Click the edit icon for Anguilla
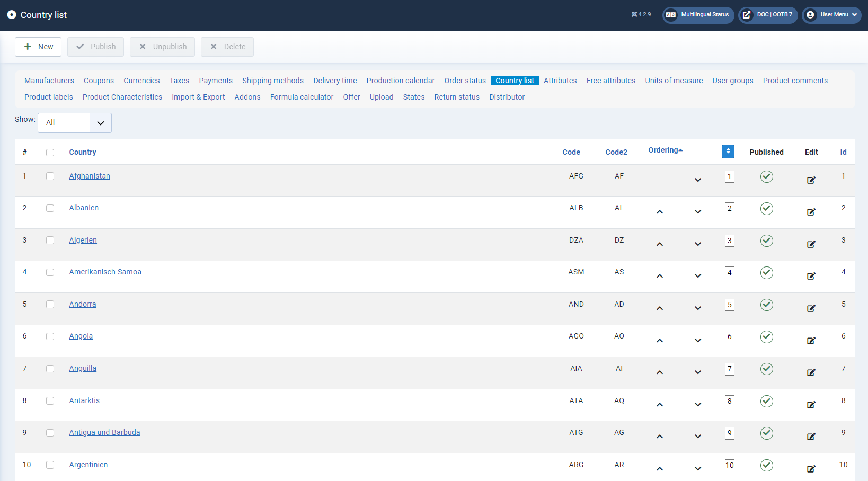 [811, 372]
